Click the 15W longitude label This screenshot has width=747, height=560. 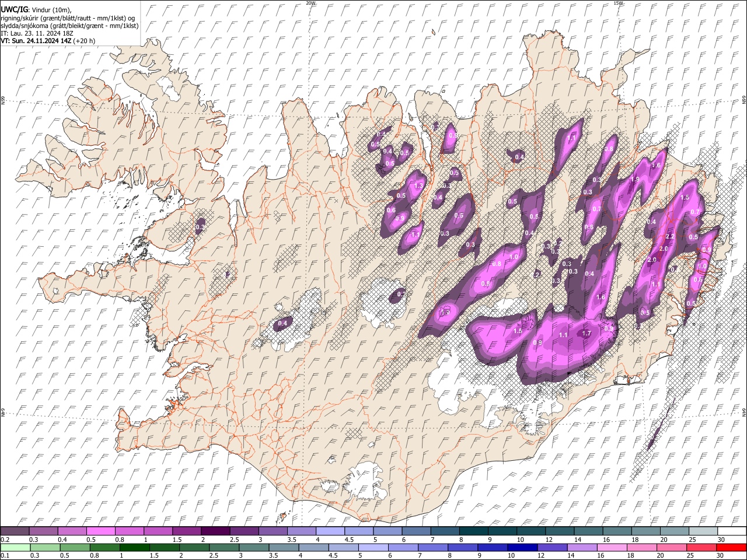(618, 3)
